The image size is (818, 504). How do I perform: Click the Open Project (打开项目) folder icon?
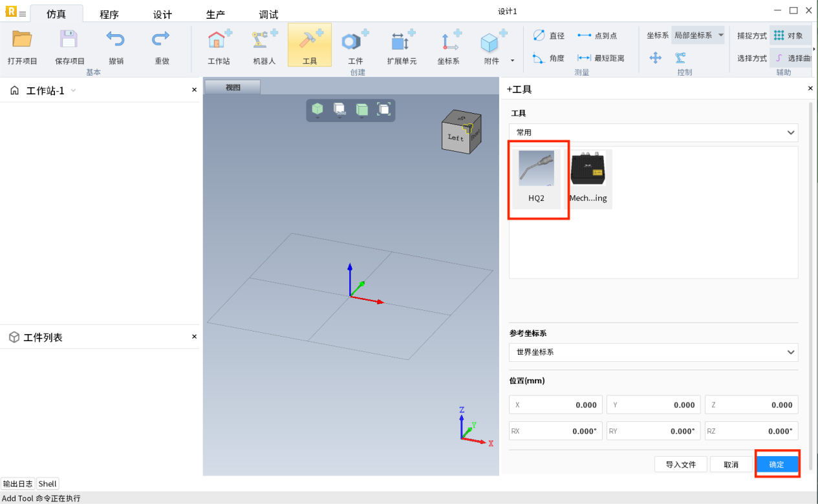[x=23, y=40]
